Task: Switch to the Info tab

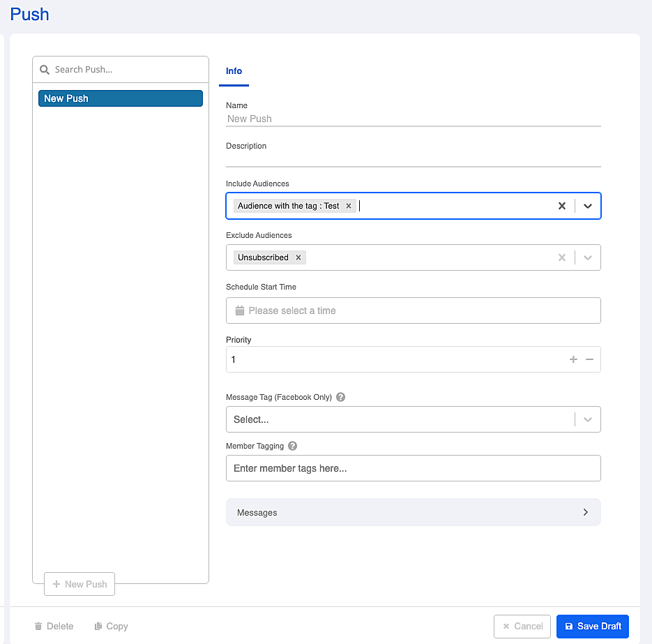Action: point(234,71)
